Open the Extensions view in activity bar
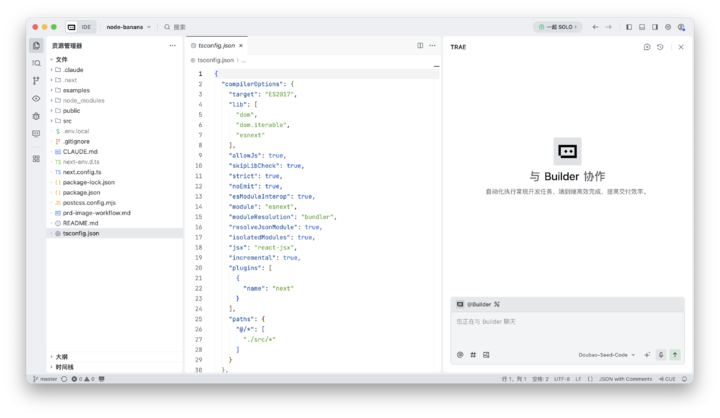The width and height of the screenshot is (720, 418). coord(36,159)
